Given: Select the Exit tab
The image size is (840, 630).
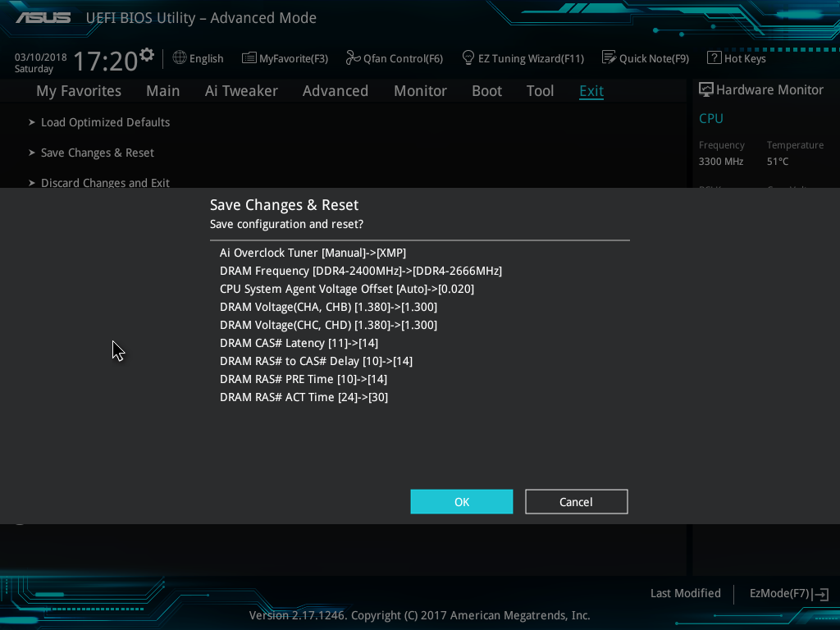Looking at the screenshot, I should click(x=591, y=91).
